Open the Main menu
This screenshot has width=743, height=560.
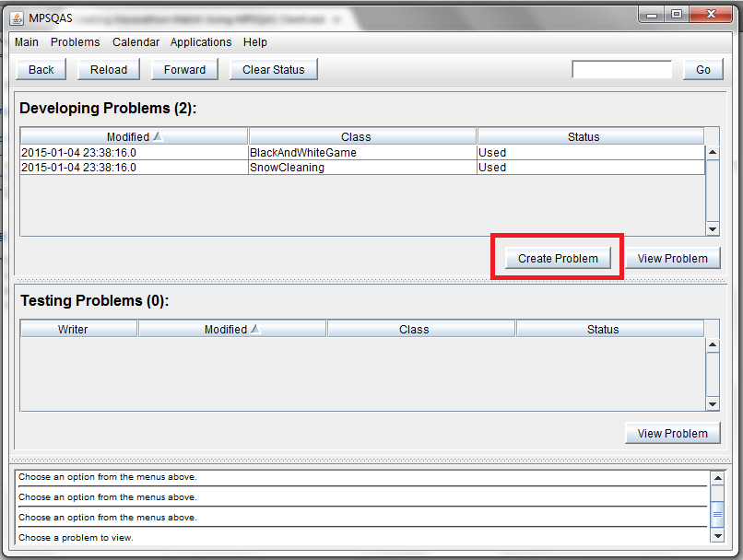(x=27, y=42)
